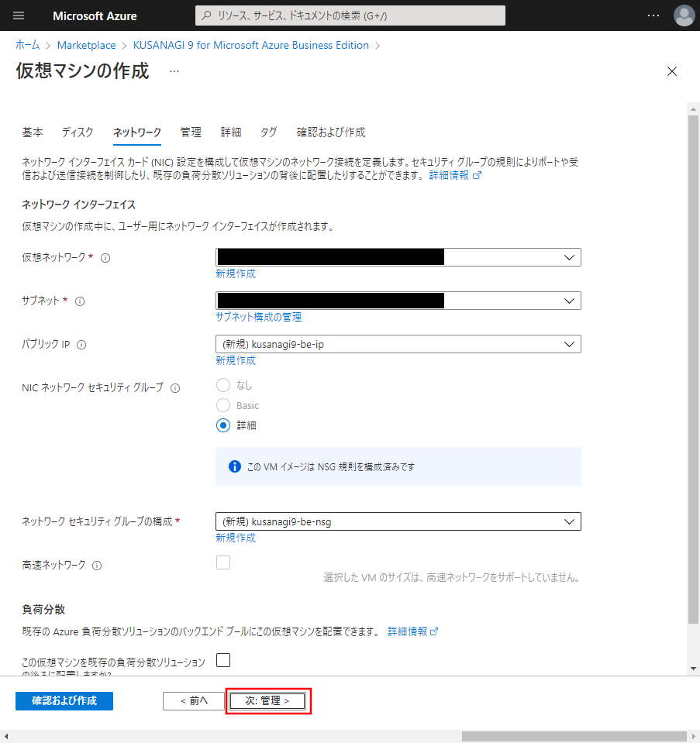Click the vertical scrollbar down arrow

693,669
